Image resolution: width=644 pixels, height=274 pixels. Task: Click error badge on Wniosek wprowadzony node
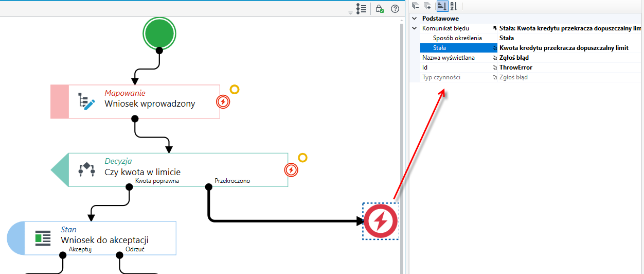point(223,101)
